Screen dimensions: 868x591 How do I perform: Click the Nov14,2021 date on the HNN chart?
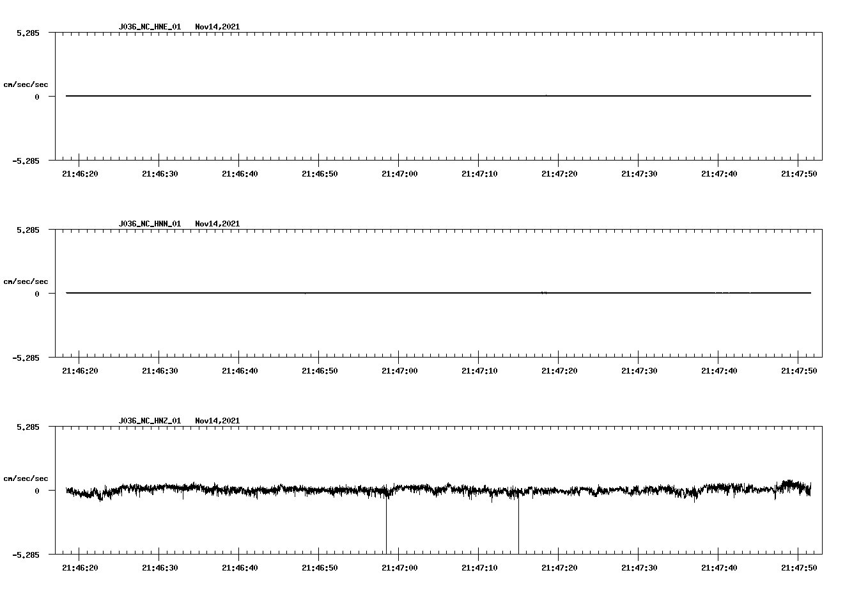point(217,224)
